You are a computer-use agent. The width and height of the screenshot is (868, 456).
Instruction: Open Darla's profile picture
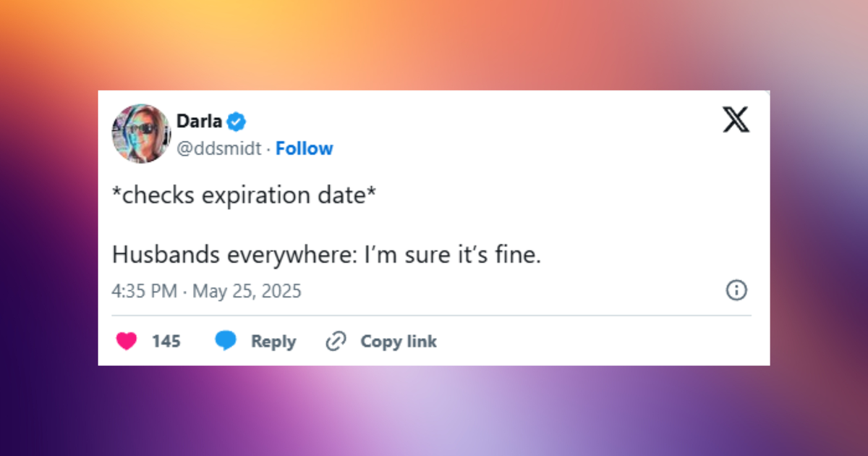click(x=141, y=133)
